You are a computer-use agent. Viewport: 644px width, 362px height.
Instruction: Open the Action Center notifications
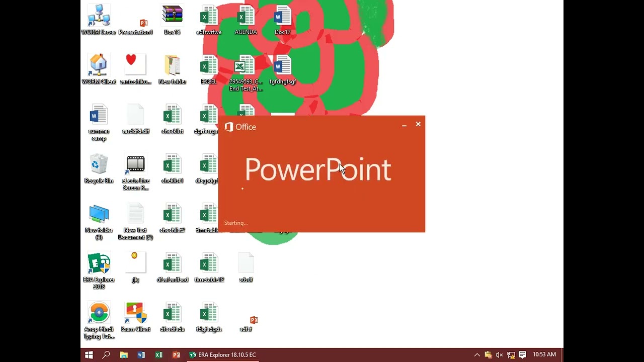(x=522, y=355)
